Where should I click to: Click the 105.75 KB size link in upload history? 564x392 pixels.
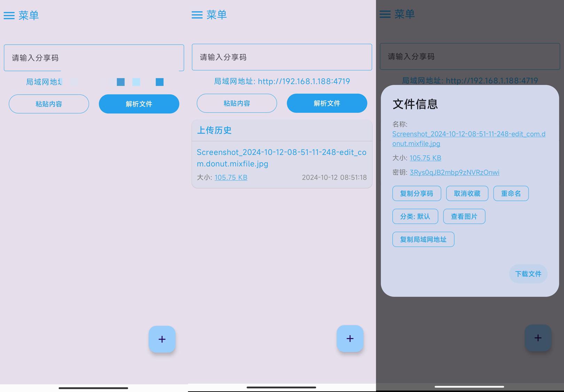pyautogui.click(x=231, y=178)
